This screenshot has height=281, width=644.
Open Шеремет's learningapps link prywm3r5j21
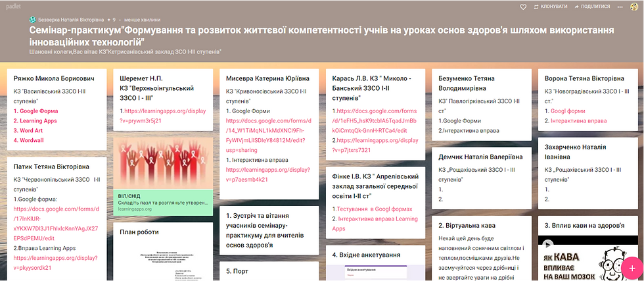163,116
